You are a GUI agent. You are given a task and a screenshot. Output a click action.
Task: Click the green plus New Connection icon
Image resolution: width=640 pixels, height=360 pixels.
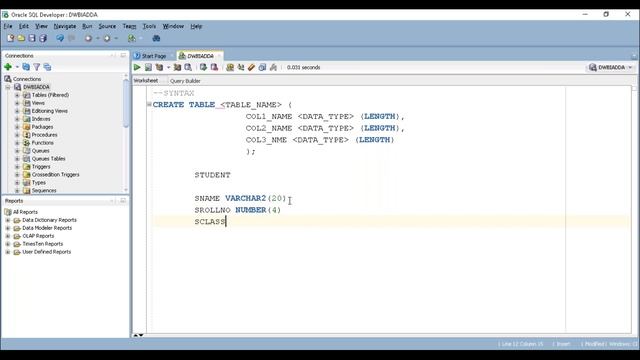click(x=8, y=67)
